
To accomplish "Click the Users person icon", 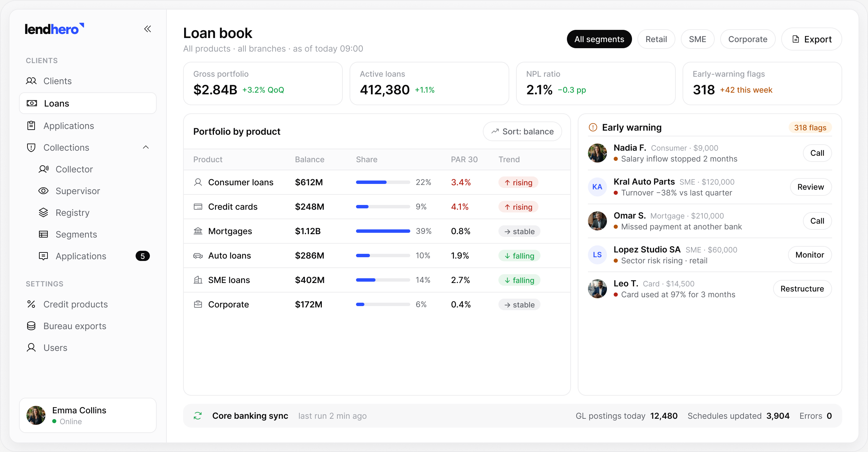I will (31, 347).
